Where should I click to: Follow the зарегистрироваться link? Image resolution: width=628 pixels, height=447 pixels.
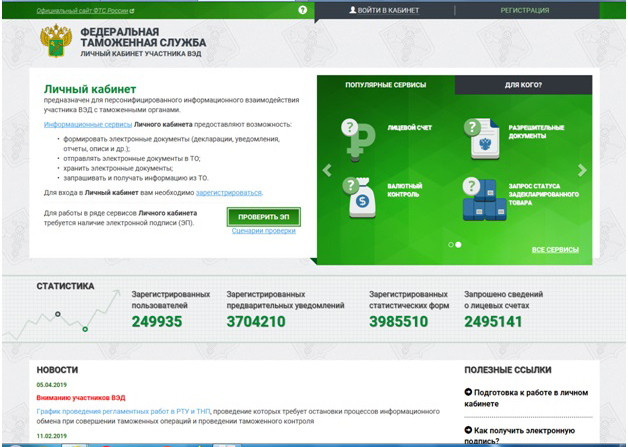[x=229, y=193]
